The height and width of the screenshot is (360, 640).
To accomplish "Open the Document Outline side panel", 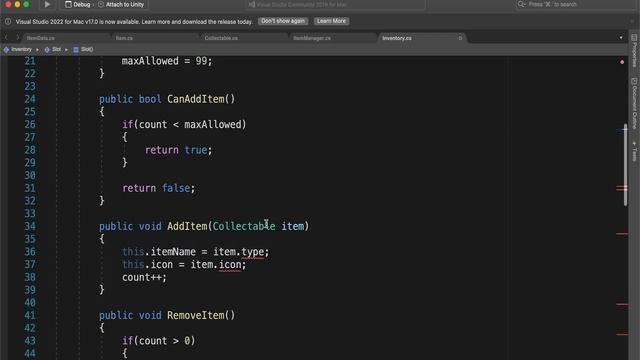I will click(x=634, y=103).
